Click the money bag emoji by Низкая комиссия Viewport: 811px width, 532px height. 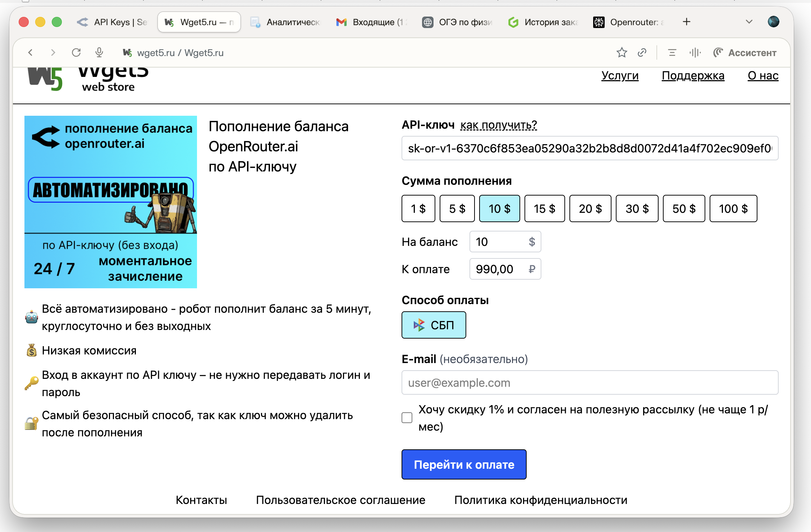pos(32,350)
